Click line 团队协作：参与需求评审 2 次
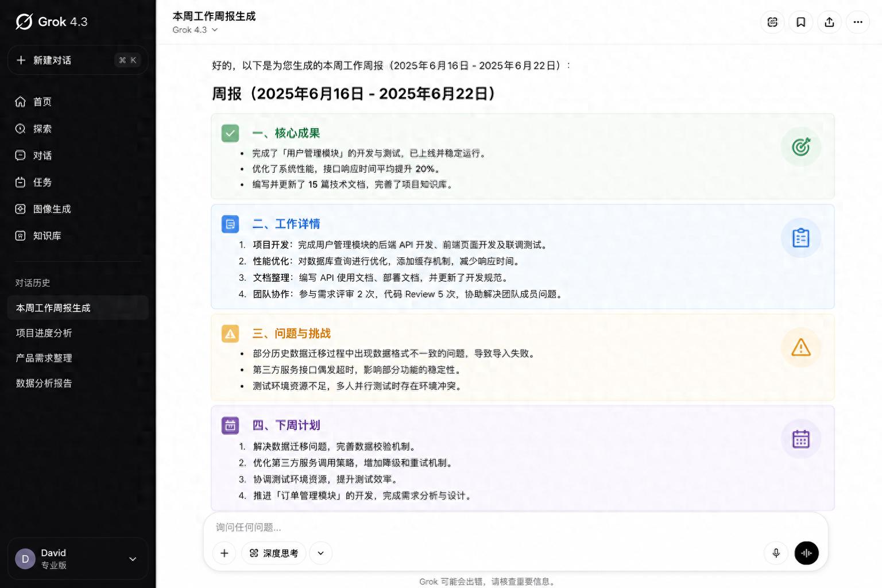 point(408,294)
